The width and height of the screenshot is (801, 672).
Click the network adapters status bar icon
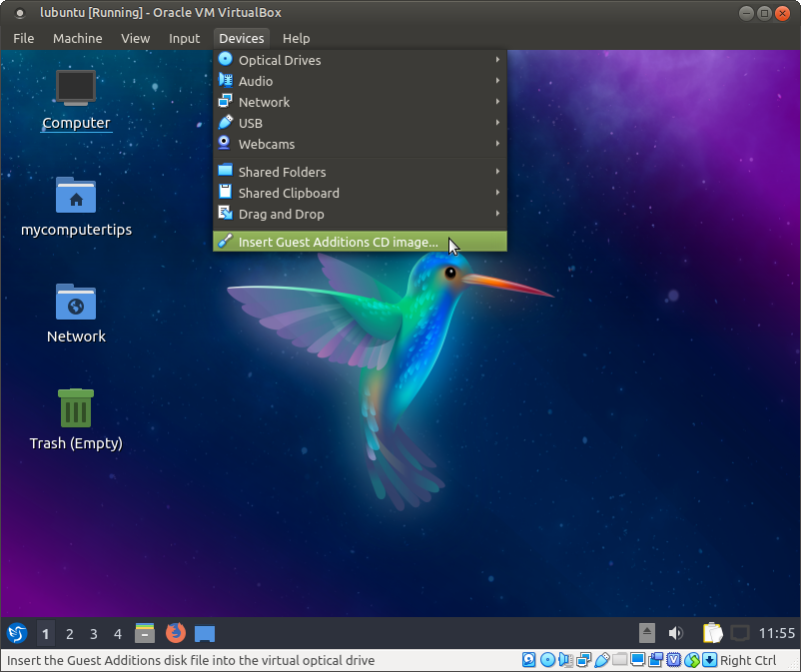point(583,660)
